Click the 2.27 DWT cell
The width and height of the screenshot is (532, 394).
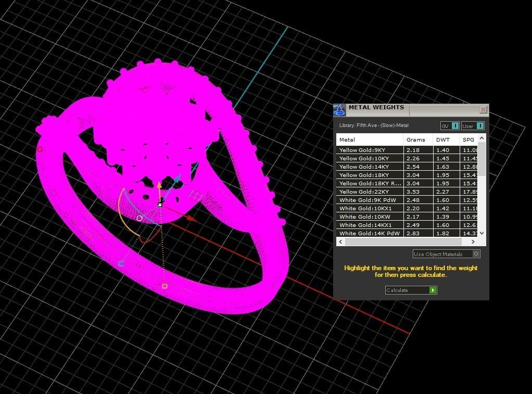(446, 192)
